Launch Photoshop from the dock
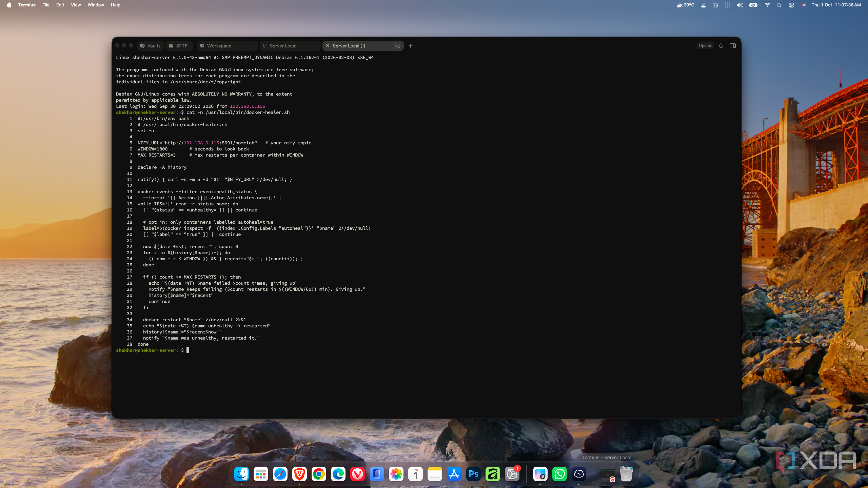The width and height of the screenshot is (868, 488). tap(473, 474)
